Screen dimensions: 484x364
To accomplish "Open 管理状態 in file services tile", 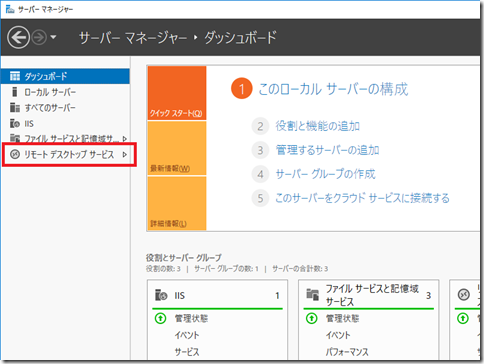I will coord(343,318).
